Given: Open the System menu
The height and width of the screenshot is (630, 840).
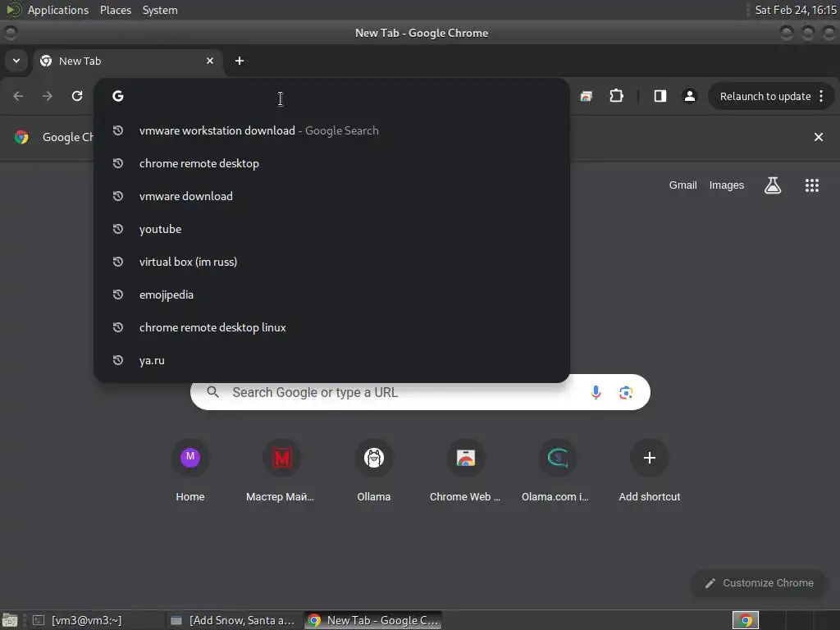Looking at the screenshot, I should [x=160, y=10].
